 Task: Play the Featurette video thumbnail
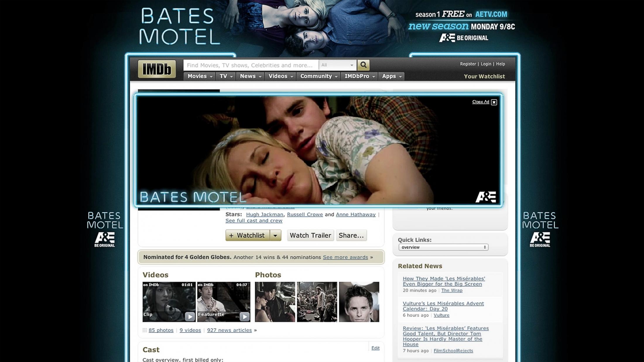(x=224, y=302)
